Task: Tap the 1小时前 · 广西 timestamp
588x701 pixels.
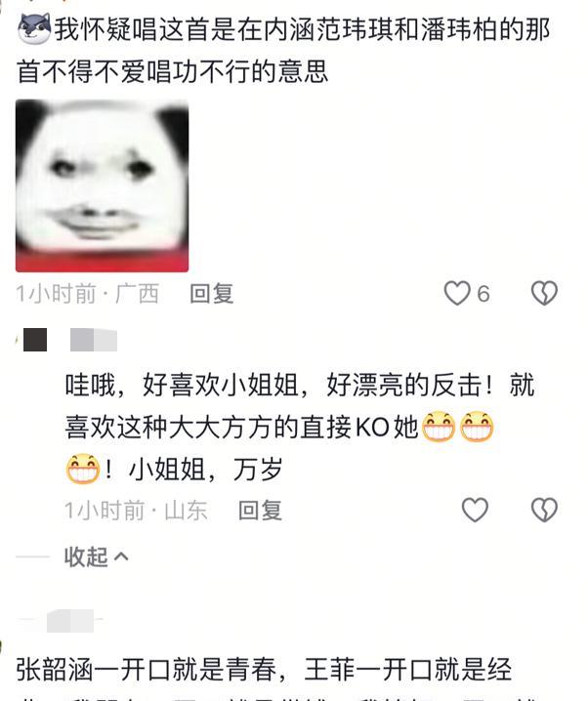Action: 88,294
